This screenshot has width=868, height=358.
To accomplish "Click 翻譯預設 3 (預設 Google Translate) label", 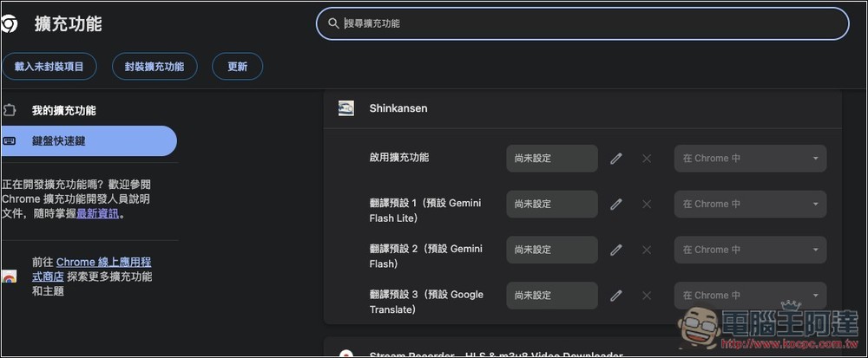I will pos(426,303).
